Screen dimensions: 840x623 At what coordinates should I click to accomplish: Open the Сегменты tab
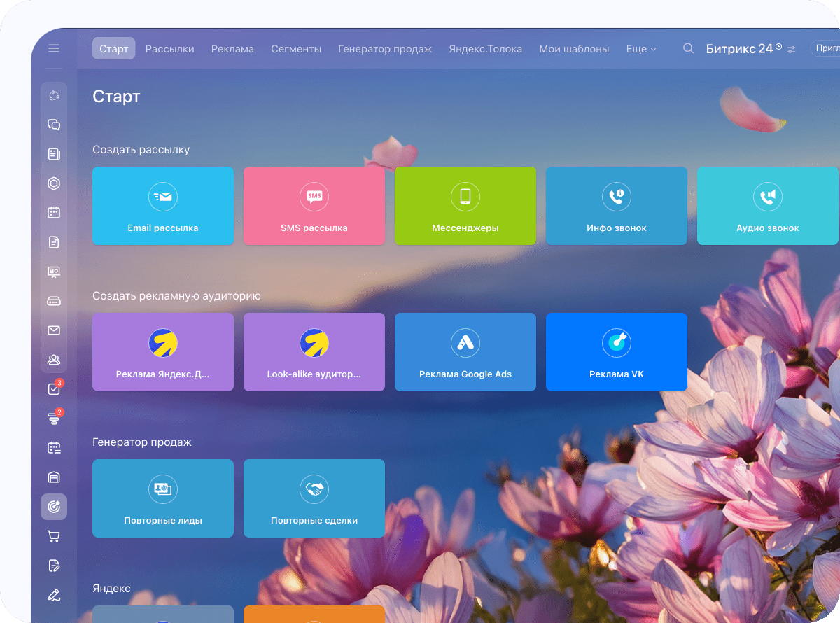[296, 49]
